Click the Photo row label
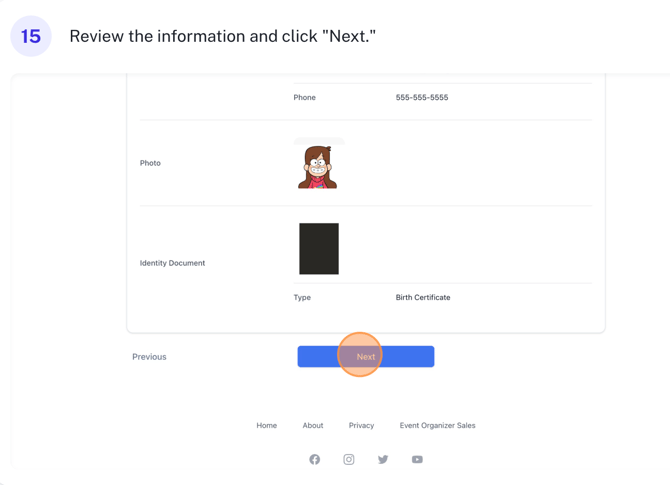This screenshot has width=670, height=485. pyautogui.click(x=150, y=163)
